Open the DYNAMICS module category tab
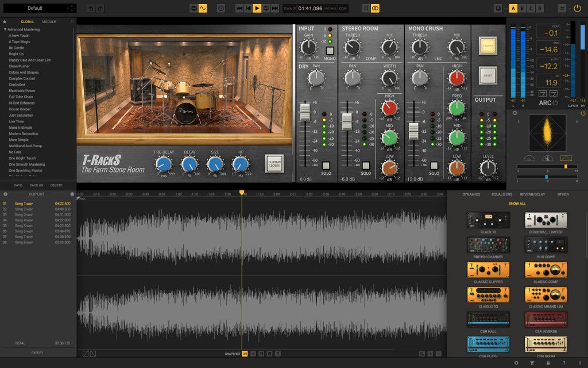This screenshot has width=588, height=368. [x=471, y=194]
